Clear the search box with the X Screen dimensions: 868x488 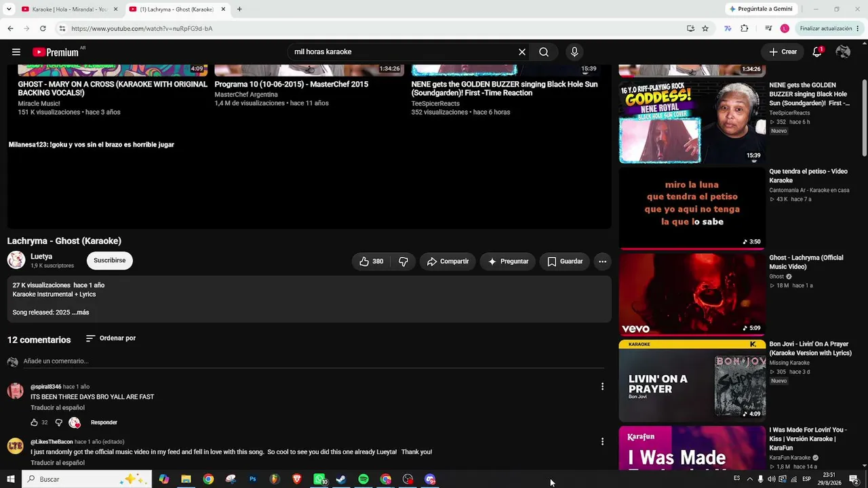tap(522, 52)
